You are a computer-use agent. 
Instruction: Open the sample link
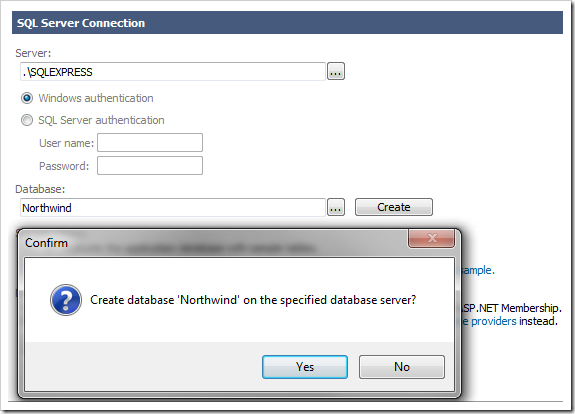tap(477, 270)
